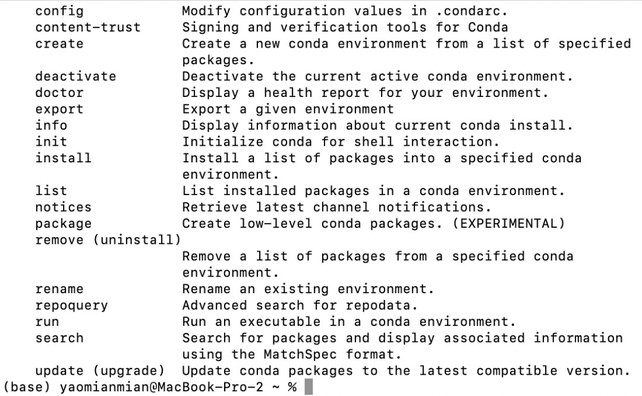Click the 'repoquery' command name
This screenshot has width=642, height=396.
(x=72, y=306)
